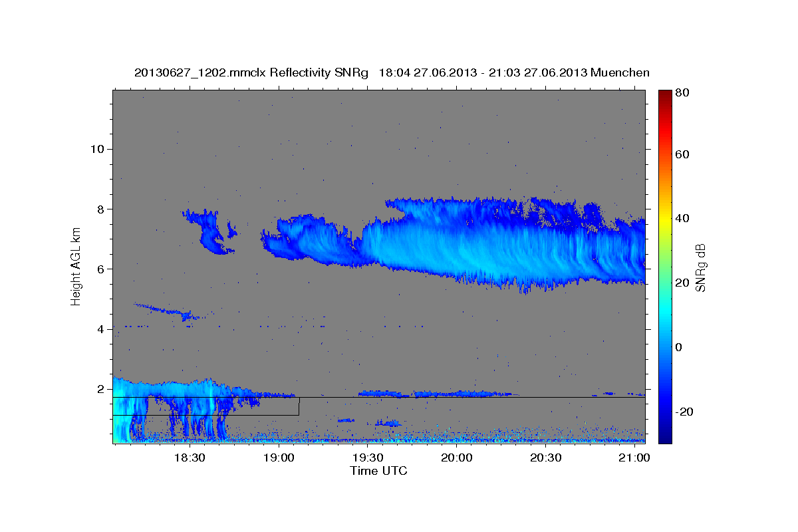Click the 20:00 time tick label

[457, 458]
